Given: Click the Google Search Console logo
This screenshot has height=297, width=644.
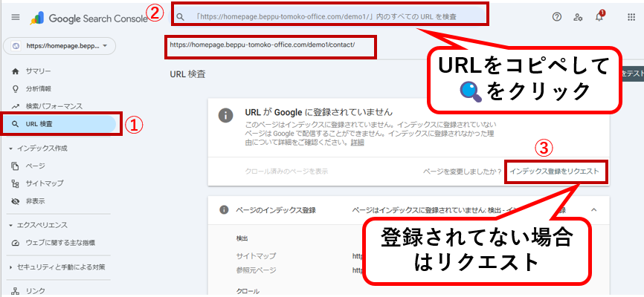Looking at the screenshot, I should pyautogui.click(x=88, y=18).
